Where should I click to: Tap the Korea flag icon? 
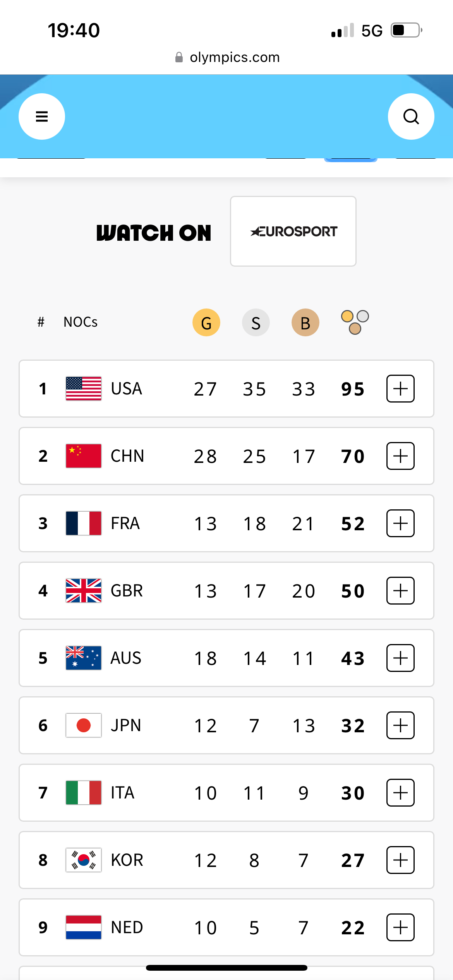pyautogui.click(x=84, y=860)
